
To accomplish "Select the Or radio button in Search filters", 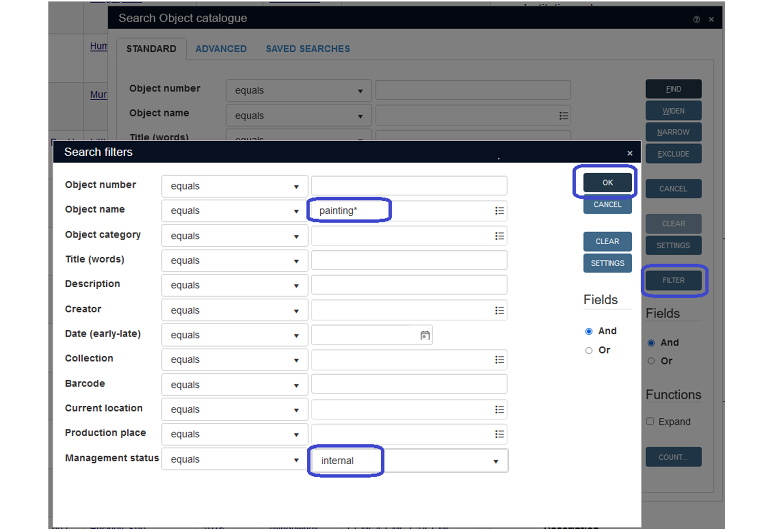I will coord(589,351).
